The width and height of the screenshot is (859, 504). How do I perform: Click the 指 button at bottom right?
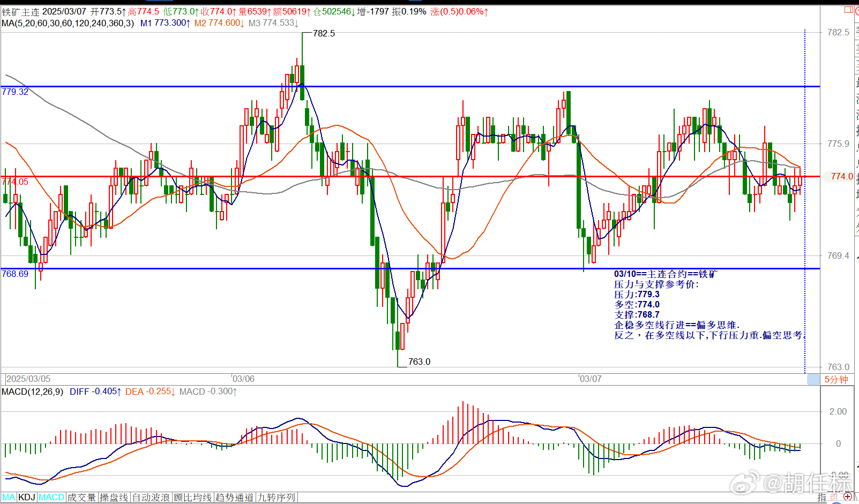point(822,498)
